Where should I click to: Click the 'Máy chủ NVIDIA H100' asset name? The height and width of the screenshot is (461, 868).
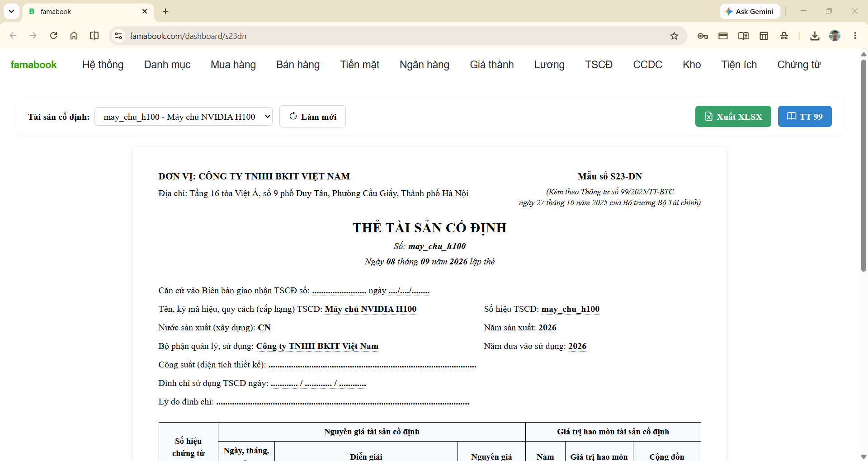(371, 309)
